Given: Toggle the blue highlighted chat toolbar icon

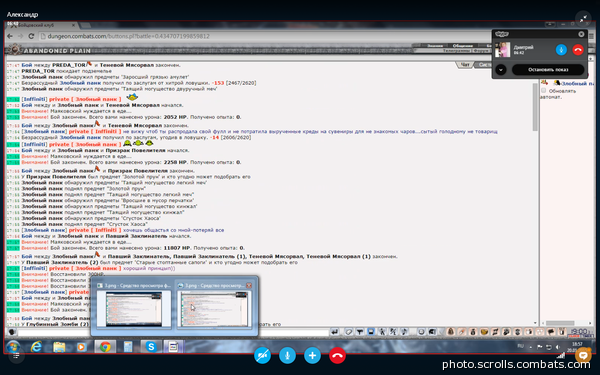Looking at the screenshot, I should point(371,332).
